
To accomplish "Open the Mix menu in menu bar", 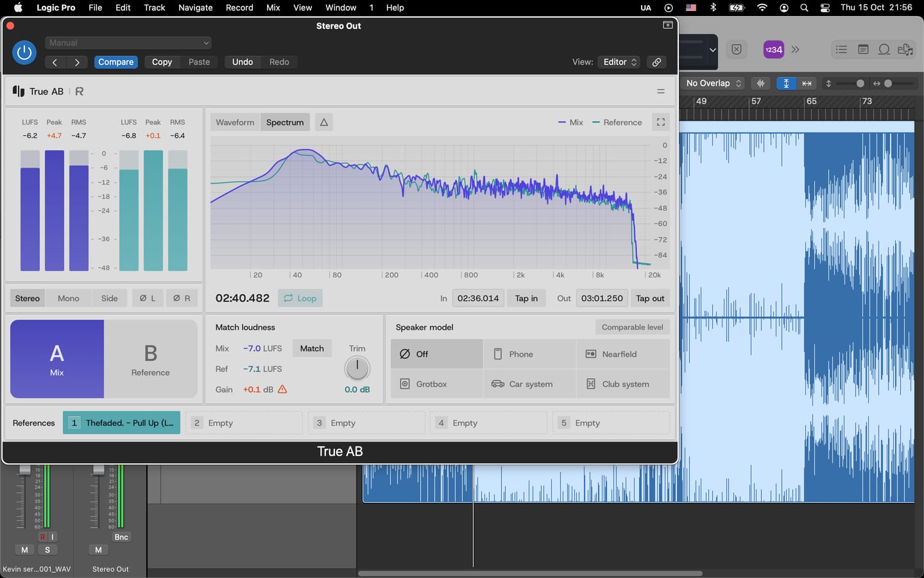I will pos(273,8).
